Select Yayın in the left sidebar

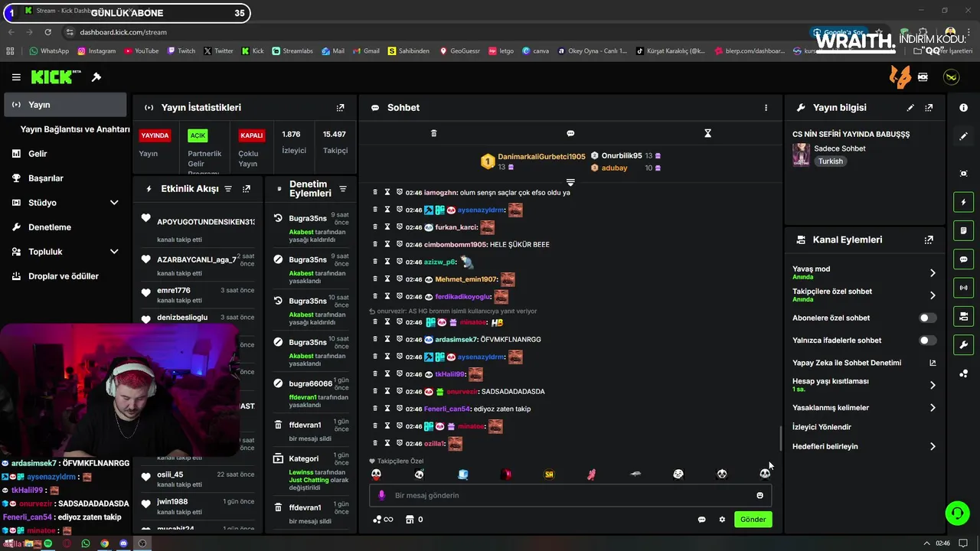[x=64, y=105]
